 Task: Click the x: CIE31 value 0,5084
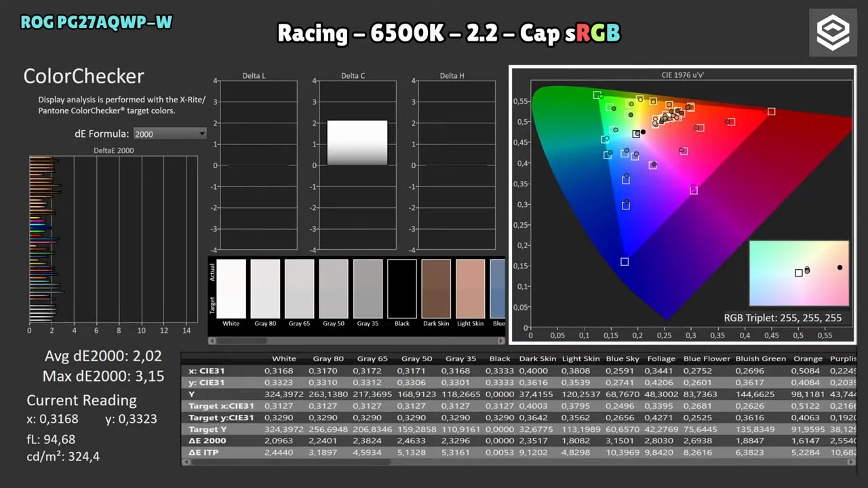coord(806,371)
